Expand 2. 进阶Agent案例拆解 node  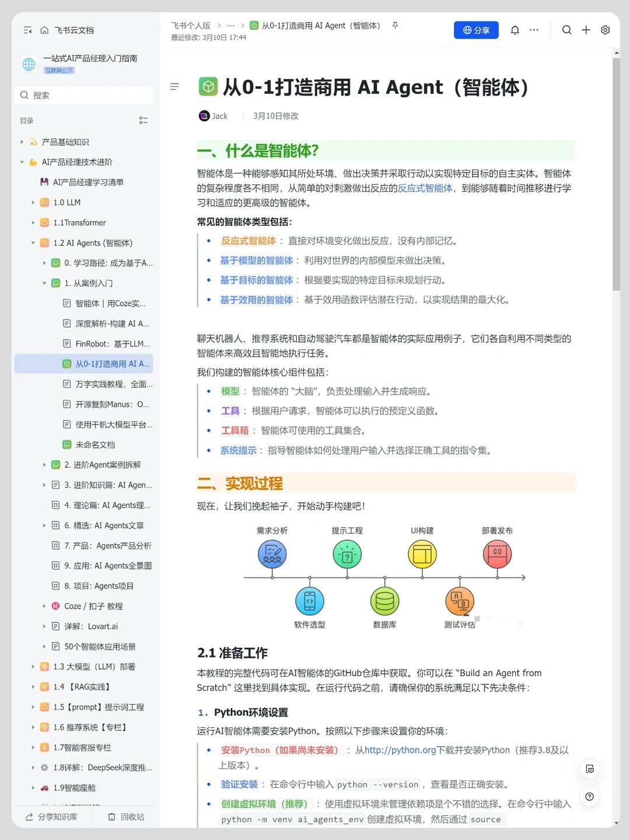point(44,465)
